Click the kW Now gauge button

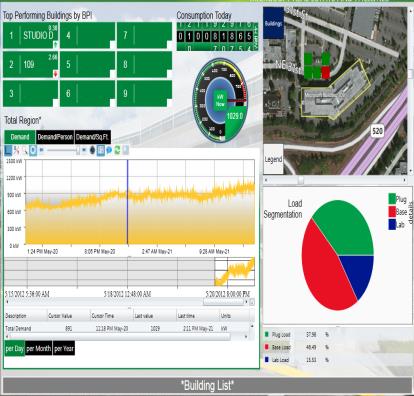tap(220, 100)
